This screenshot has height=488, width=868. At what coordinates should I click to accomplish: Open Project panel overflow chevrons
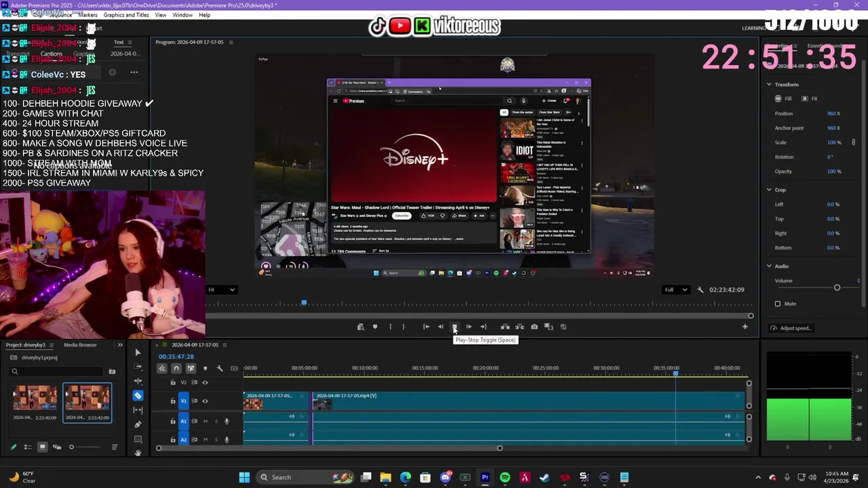[120, 345]
